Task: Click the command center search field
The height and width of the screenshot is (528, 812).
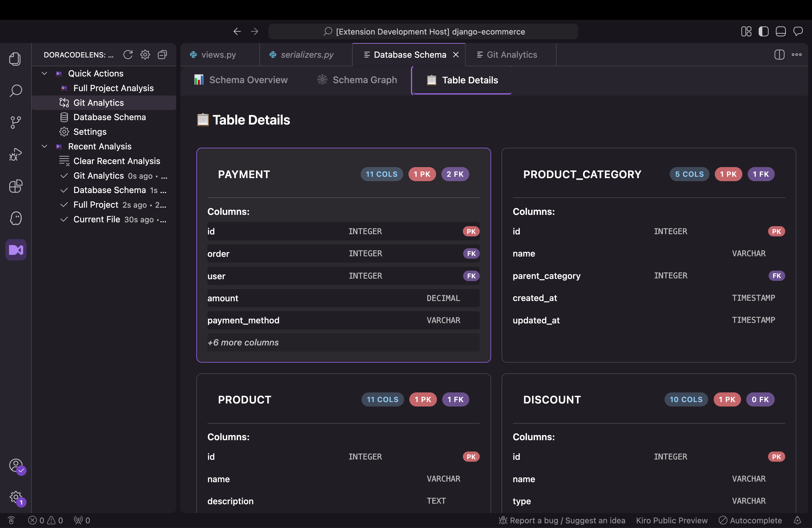Action: (x=423, y=32)
